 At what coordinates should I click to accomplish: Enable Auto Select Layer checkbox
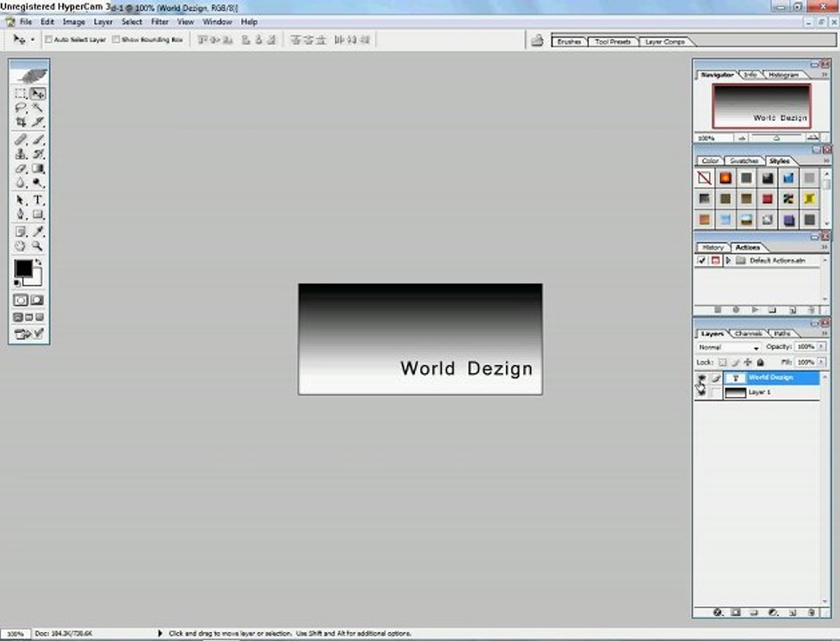pos(48,40)
